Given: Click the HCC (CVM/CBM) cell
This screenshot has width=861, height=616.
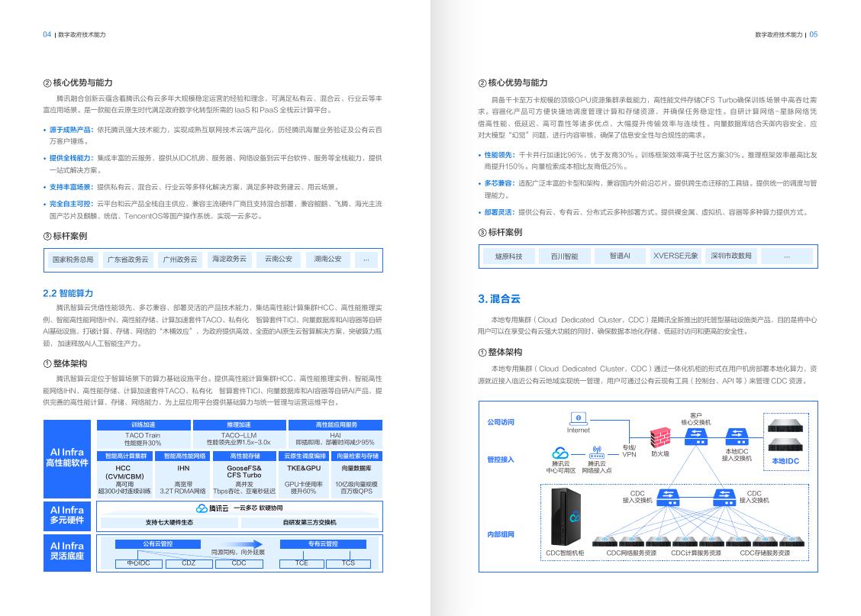Looking at the screenshot, I should pyautogui.click(x=126, y=473).
